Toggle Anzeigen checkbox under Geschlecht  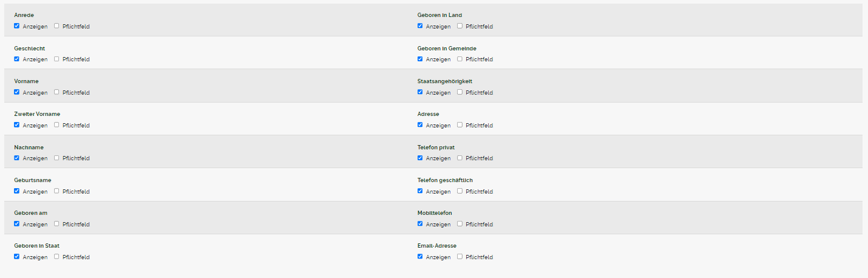[x=17, y=59]
